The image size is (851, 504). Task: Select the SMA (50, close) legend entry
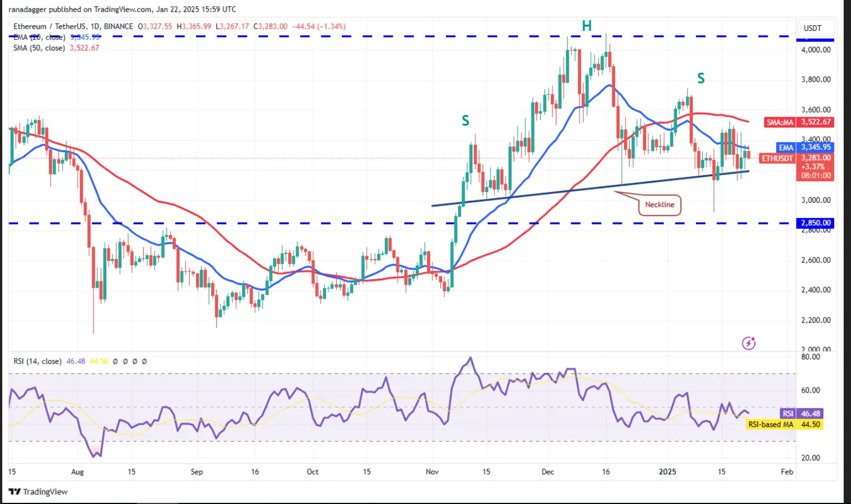[56, 48]
